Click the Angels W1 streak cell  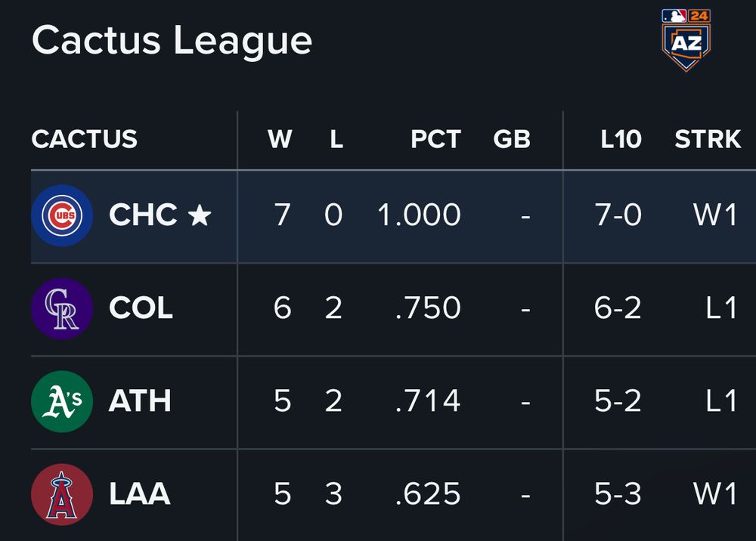[x=715, y=493]
